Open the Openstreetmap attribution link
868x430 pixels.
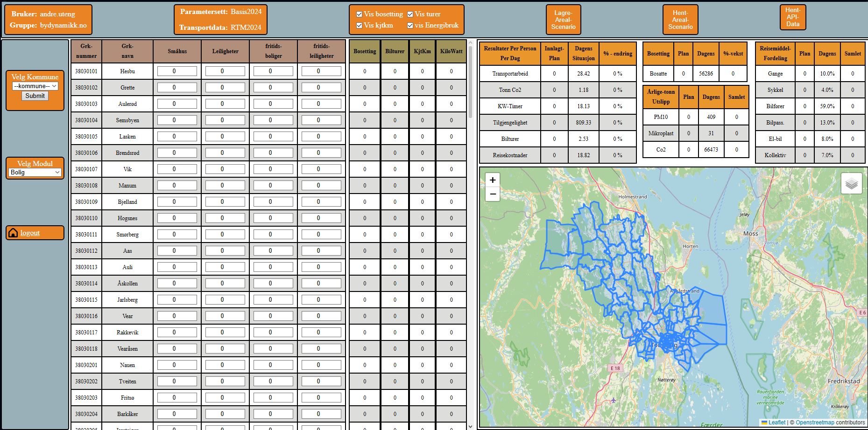click(815, 423)
